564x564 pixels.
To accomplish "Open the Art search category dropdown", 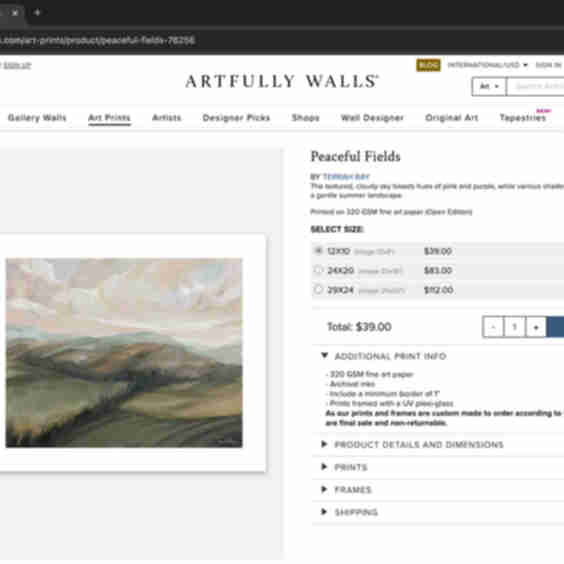I will [x=489, y=86].
